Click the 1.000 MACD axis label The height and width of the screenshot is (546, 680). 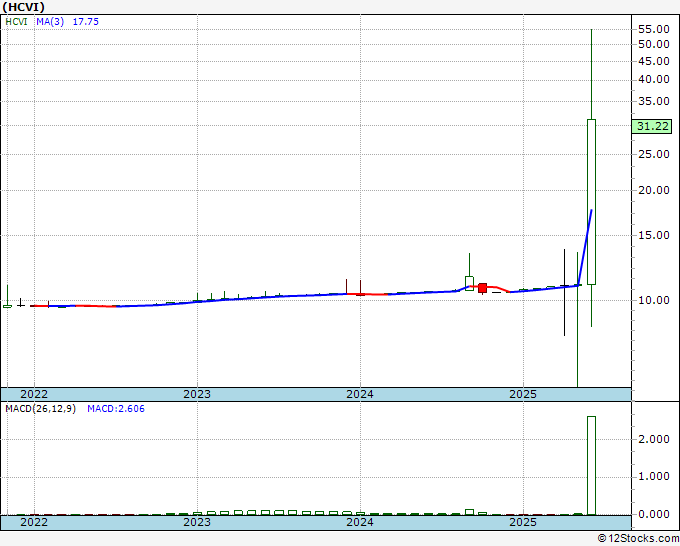point(654,477)
